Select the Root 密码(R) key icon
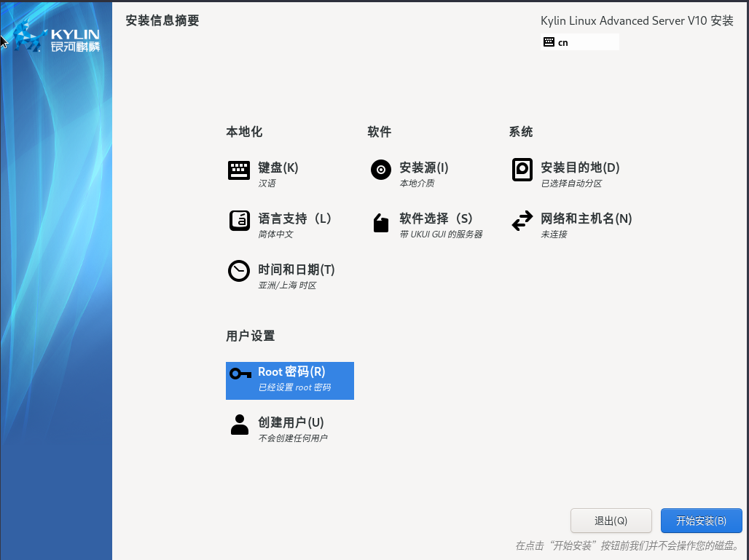Viewport: 749px width, 560px height. [x=240, y=374]
